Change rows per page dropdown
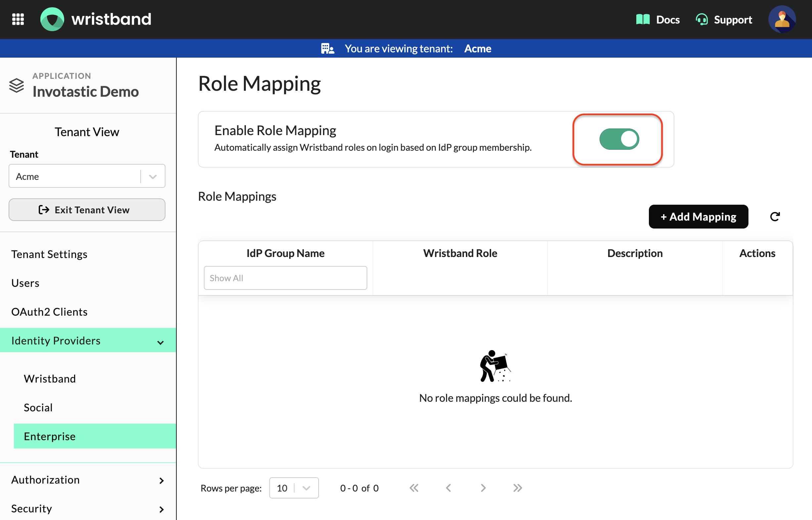Screen dimensions: 812x520 coord(294,488)
